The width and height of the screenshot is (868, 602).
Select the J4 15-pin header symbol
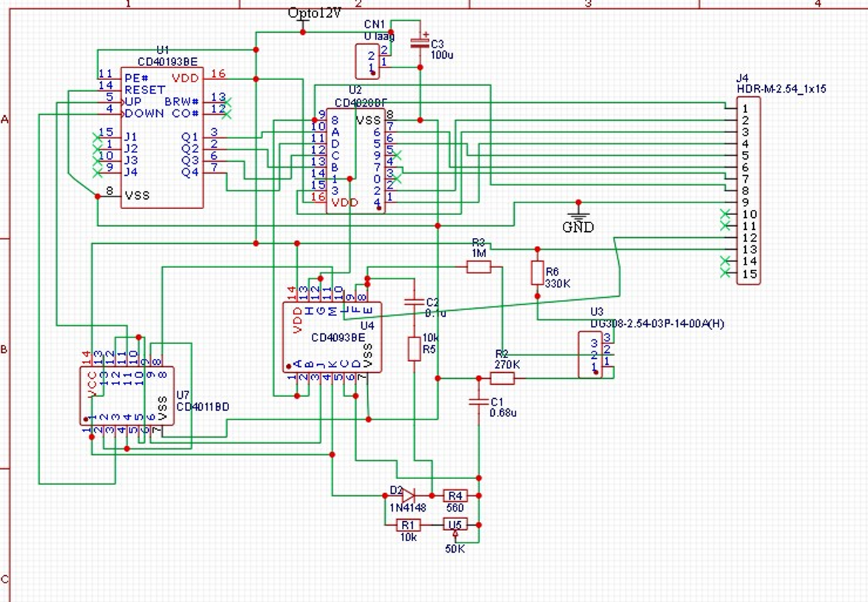[748, 191]
